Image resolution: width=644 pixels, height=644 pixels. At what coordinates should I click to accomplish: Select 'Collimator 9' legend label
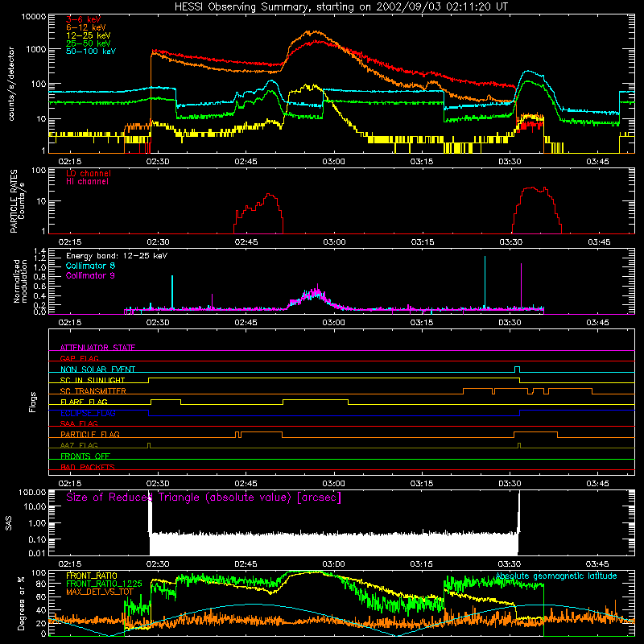90,275
